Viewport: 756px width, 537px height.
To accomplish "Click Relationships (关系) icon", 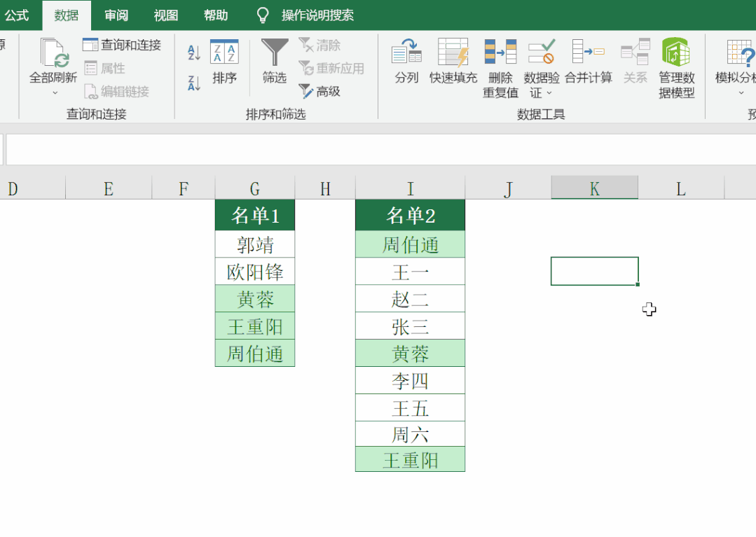I will point(635,51).
